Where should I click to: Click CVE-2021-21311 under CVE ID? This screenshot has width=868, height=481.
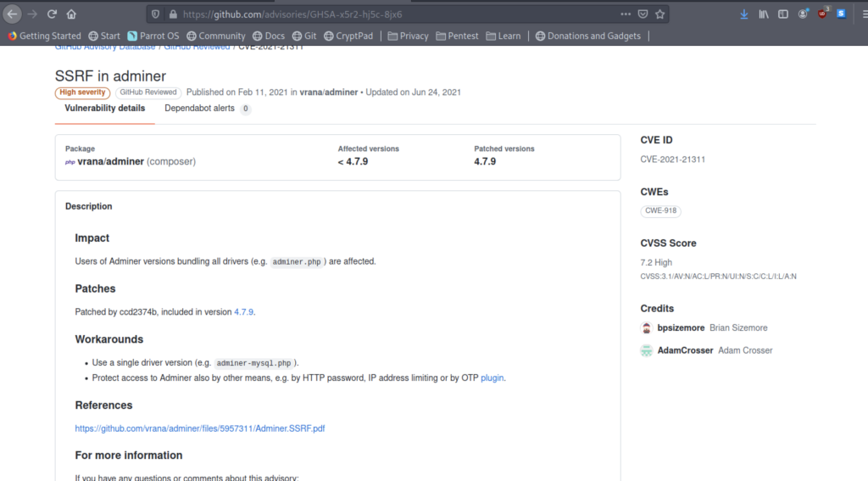[x=672, y=159]
